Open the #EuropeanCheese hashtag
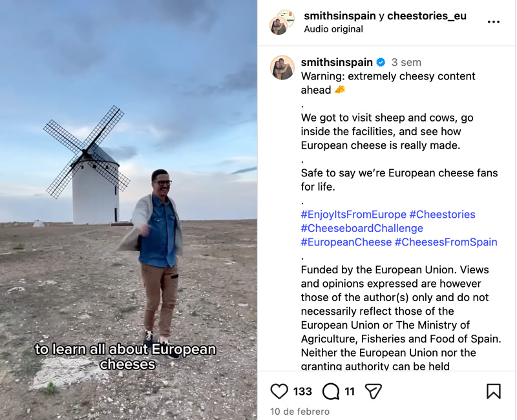This screenshot has height=420, width=517. tap(346, 242)
